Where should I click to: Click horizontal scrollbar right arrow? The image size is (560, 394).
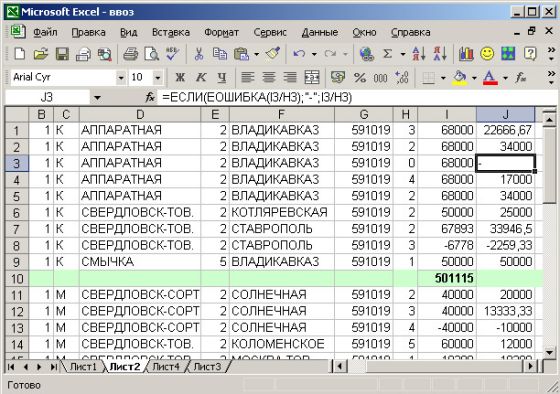tap(531, 366)
